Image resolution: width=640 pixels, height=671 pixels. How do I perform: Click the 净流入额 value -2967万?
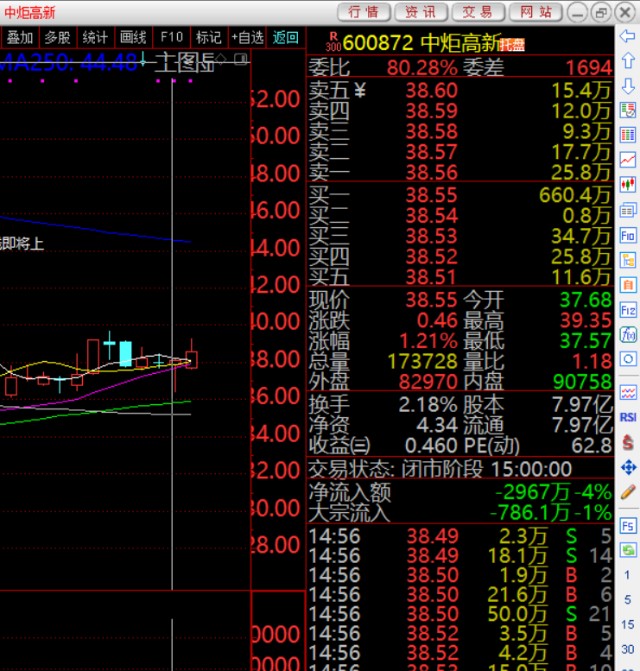pyautogui.click(x=533, y=493)
